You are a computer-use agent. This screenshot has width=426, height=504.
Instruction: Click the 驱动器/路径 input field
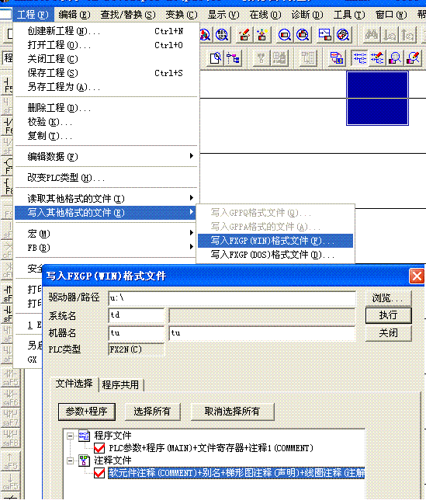[x=232, y=298]
